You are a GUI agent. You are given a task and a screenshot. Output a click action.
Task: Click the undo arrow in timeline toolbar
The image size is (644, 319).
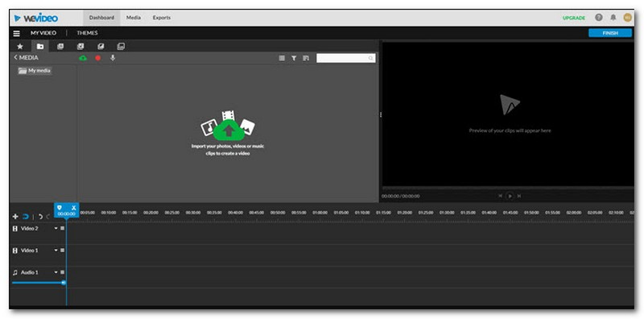click(40, 217)
